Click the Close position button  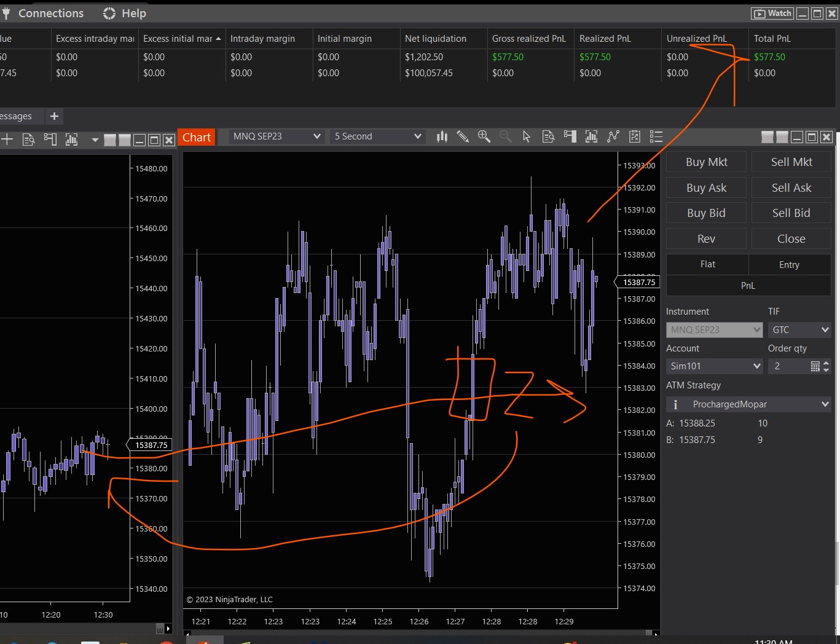[791, 238]
